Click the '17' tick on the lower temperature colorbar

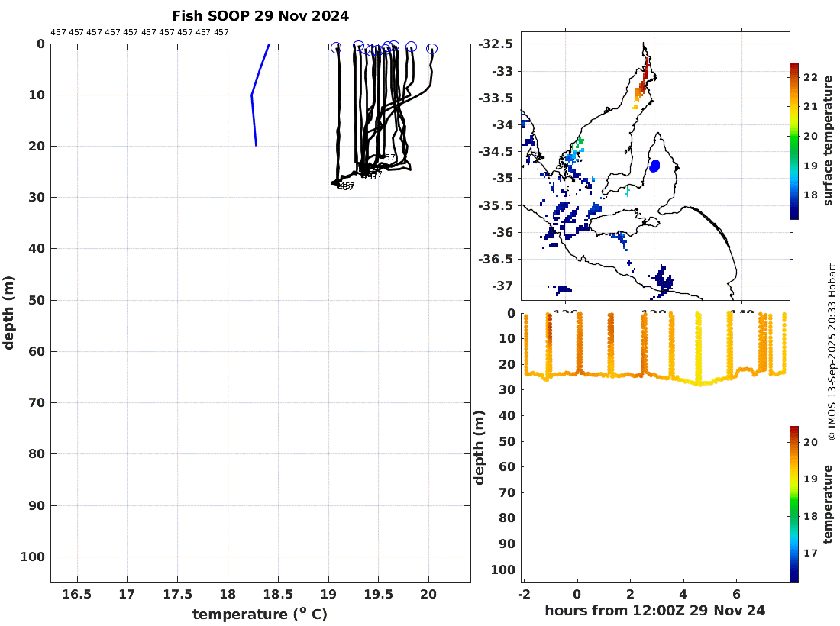tap(810, 553)
